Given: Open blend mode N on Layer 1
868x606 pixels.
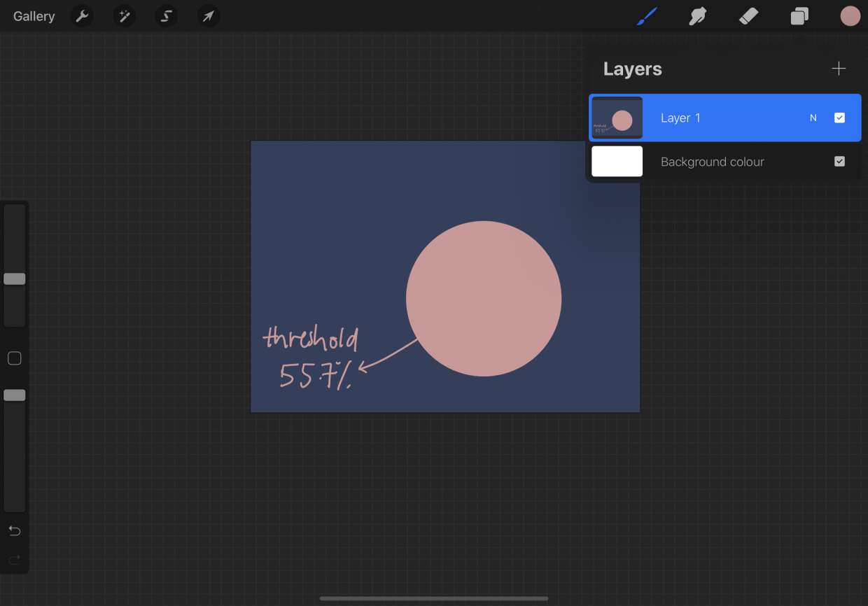Looking at the screenshot, I should [813, 118].
